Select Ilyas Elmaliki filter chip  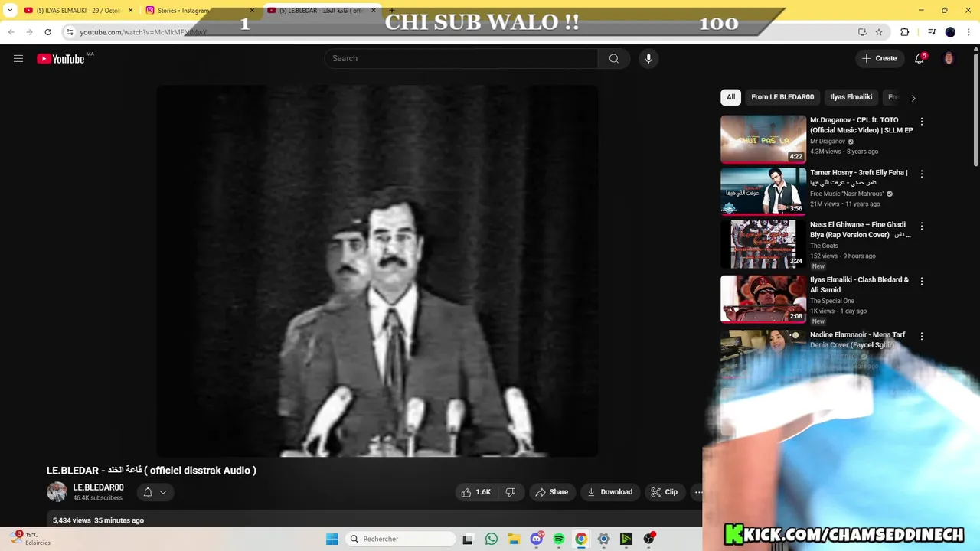coord(851,97)
